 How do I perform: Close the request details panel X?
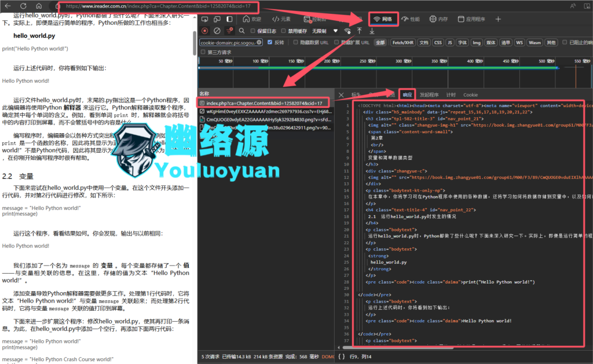[x=341, y=95]
